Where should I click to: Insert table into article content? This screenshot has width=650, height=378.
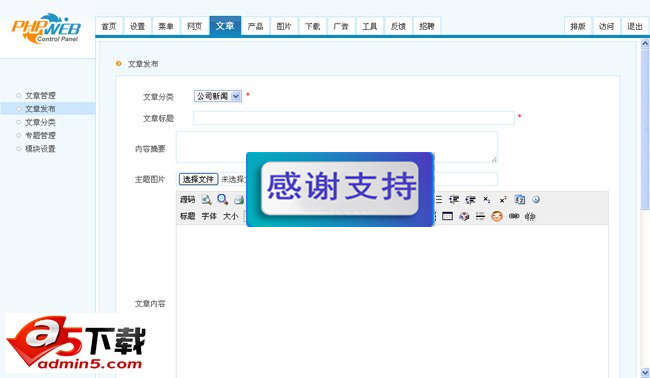[447, 216]
